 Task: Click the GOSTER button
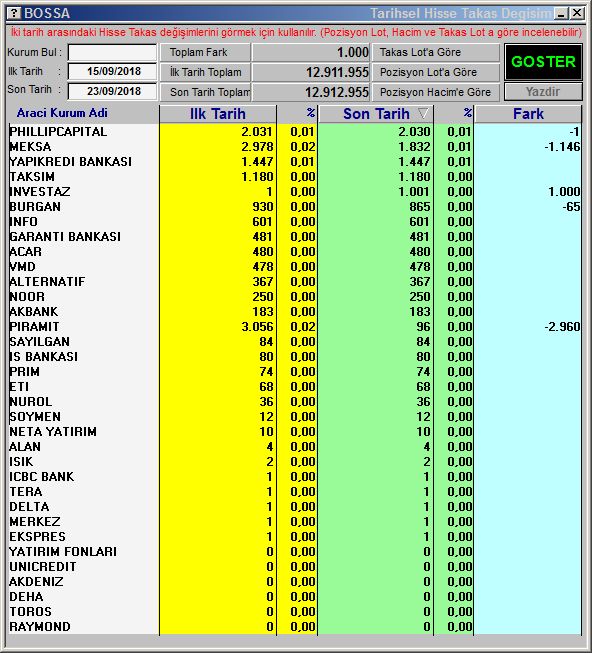[x=543, y=62]
